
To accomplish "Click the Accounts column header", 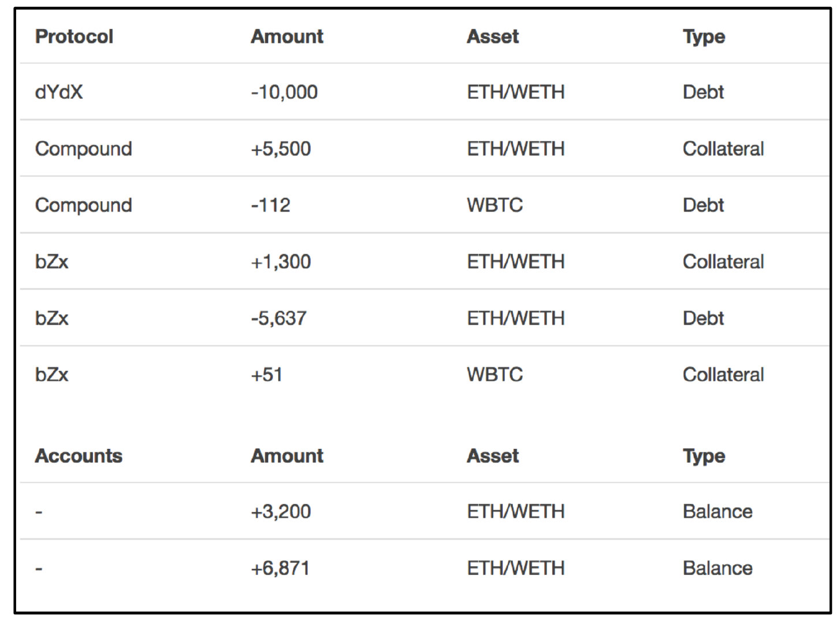I will [x=79, y=456].
